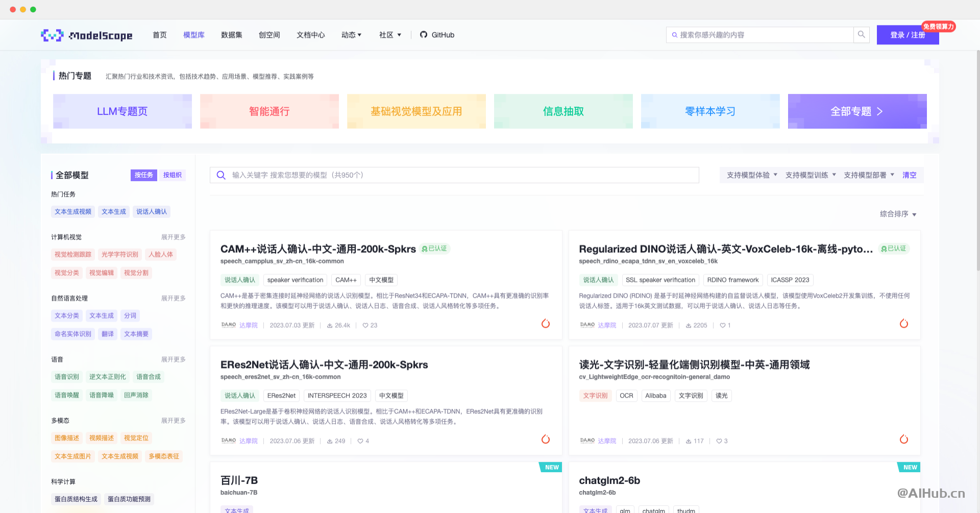Click the 已认证 badge on CAM++ card
The height and width of the screenshot is (513, 980).
coord(434,249)
